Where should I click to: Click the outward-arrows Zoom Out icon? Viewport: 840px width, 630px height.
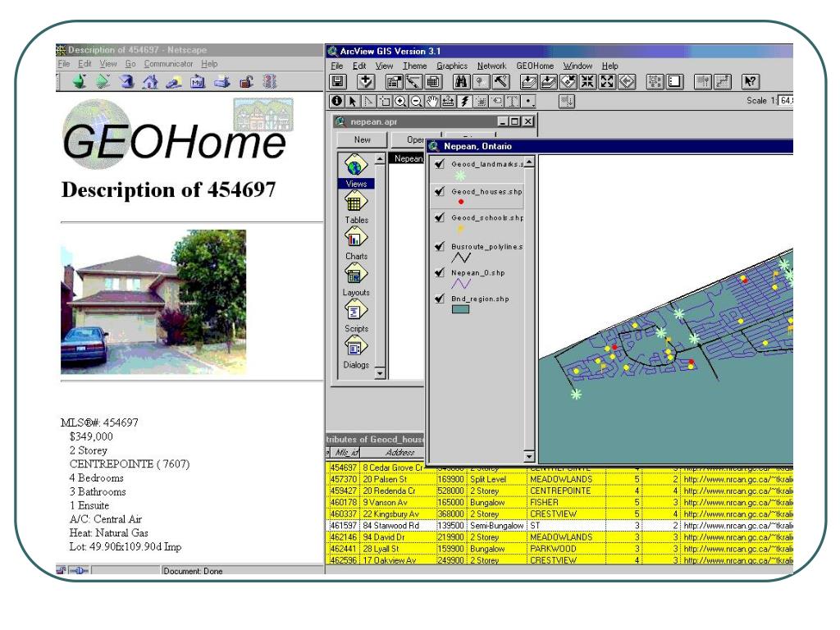(x=607, y=81)
